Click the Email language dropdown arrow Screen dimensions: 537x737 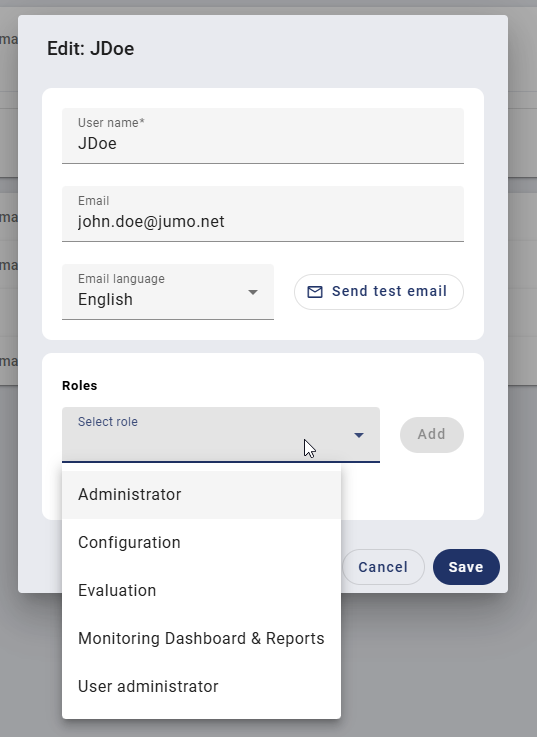tap(253, 292)
